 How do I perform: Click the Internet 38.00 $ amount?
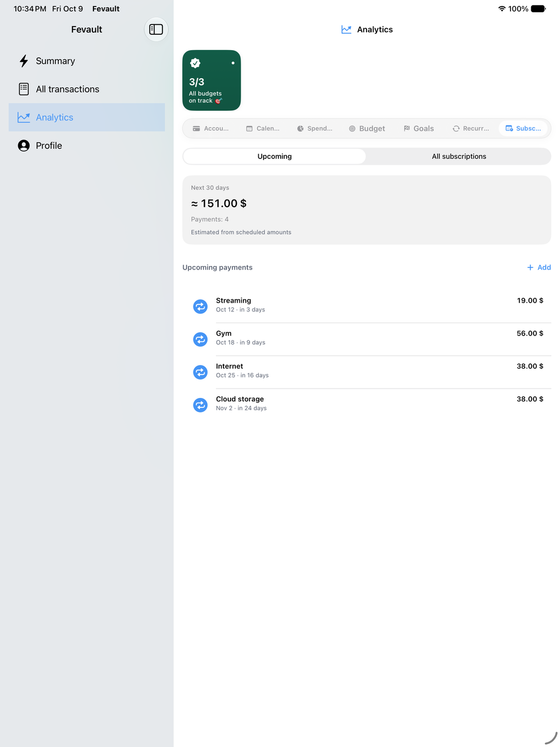(x=530, y=367)
